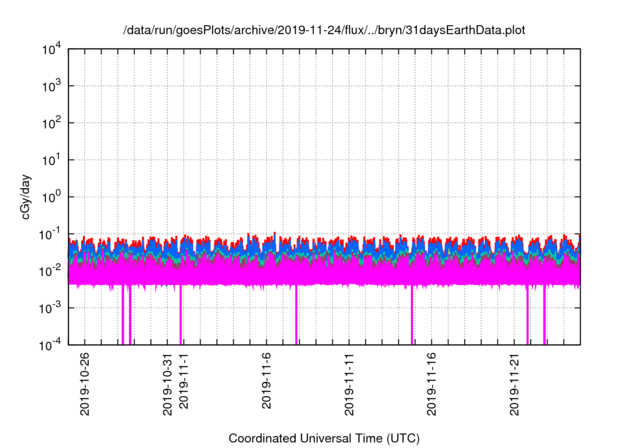Image resolution: width=640 pixels, height=448 pixels.
Task: Select the 2019-10-31 date label
Action: (168, 384)
